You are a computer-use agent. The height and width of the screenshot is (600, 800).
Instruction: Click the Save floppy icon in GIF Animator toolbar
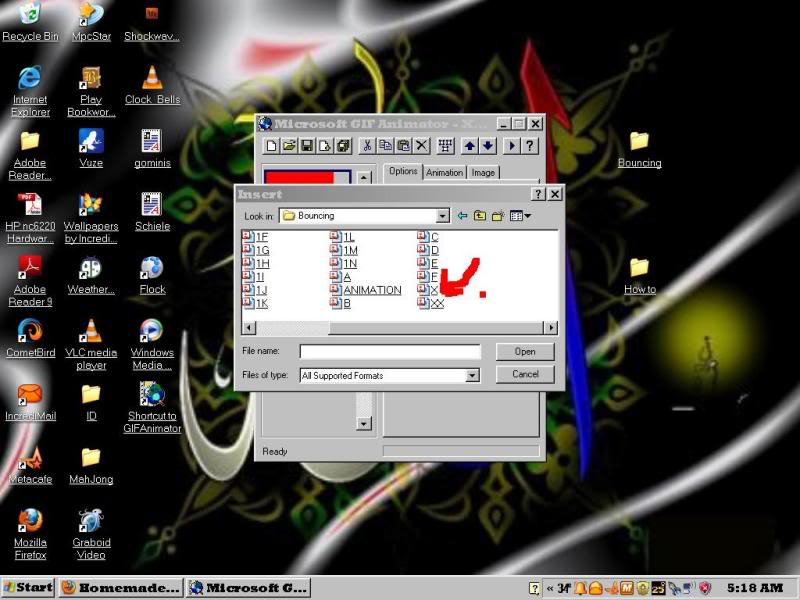[307, 146]
